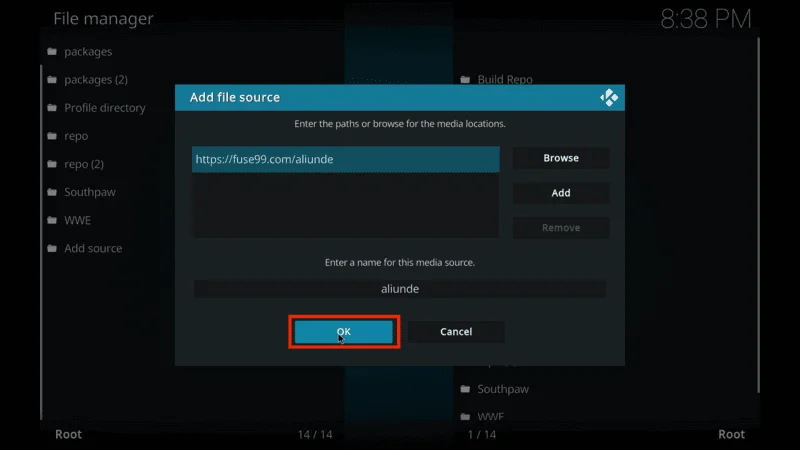This screenshot has width=800, height=450.
Task: Click the Kodi logo in dialog header
Action: click(x=609, y=97)
